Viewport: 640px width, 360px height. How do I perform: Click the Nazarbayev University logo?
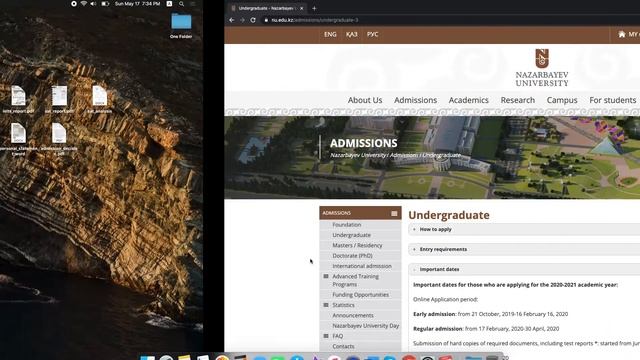542,67
